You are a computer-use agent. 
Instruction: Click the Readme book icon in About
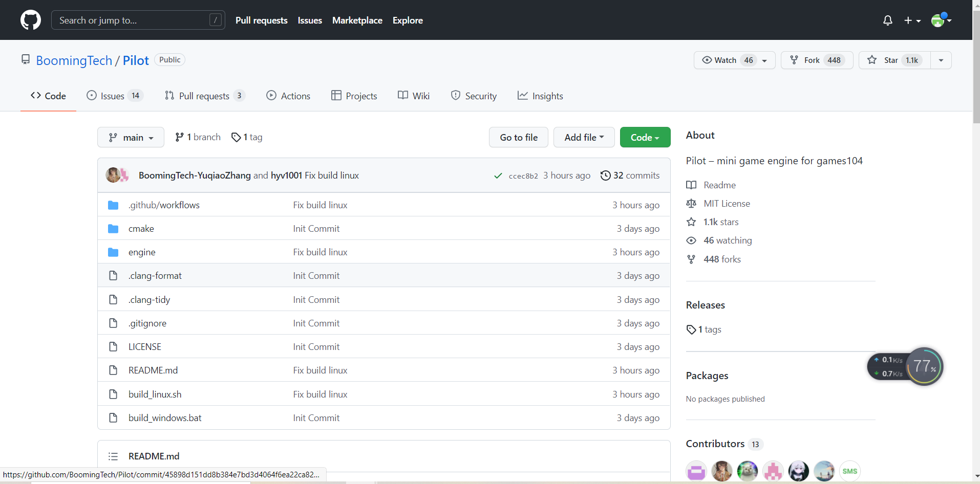(691, 185)
